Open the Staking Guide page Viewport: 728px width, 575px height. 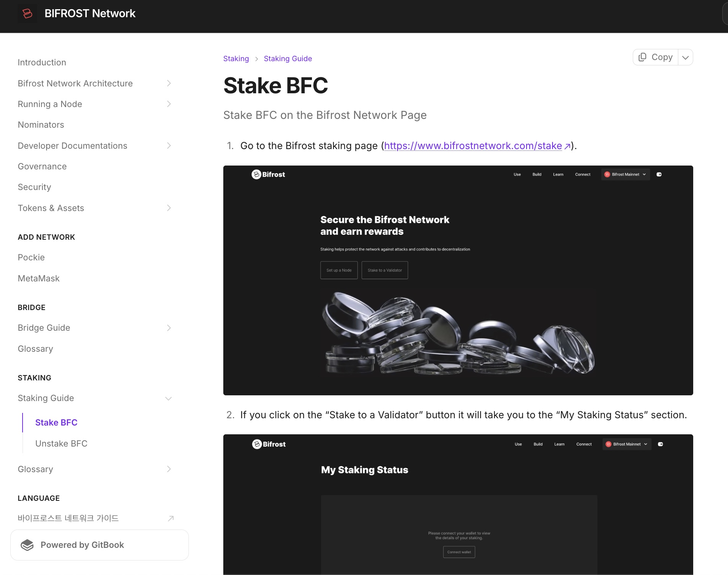pyautogui.click(x=46, y=398)
